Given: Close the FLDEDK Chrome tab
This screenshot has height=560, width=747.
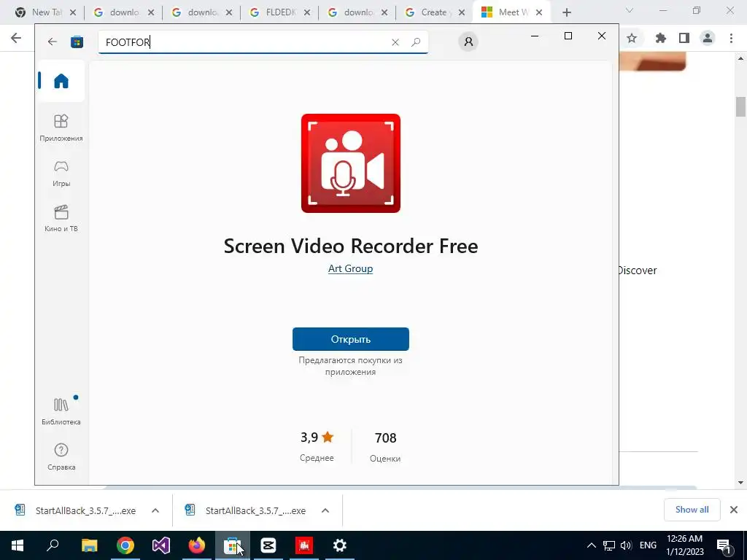Looking at the screenshot, I should (x=307, y=12).
